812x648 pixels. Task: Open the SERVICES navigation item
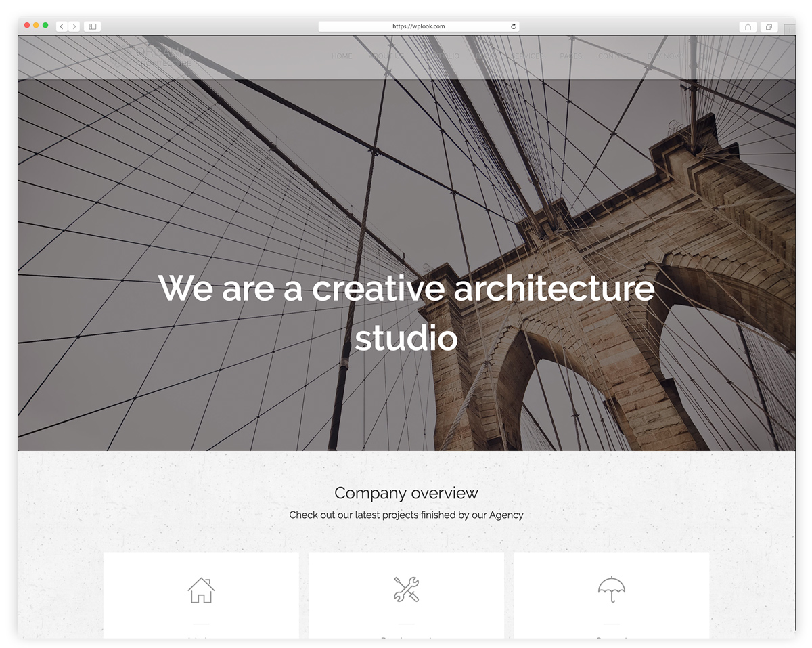[526, 56]
